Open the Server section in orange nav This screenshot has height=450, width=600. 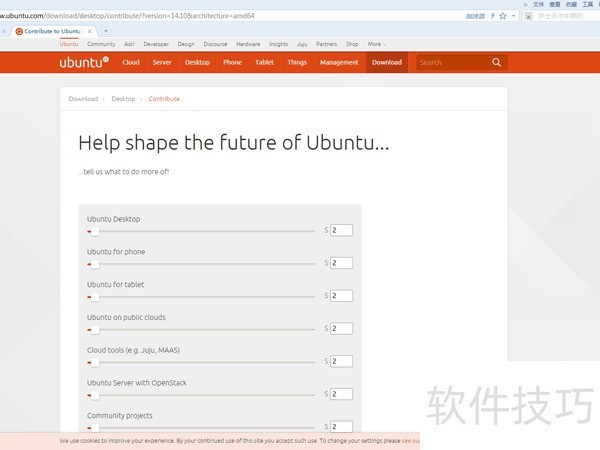162,62
